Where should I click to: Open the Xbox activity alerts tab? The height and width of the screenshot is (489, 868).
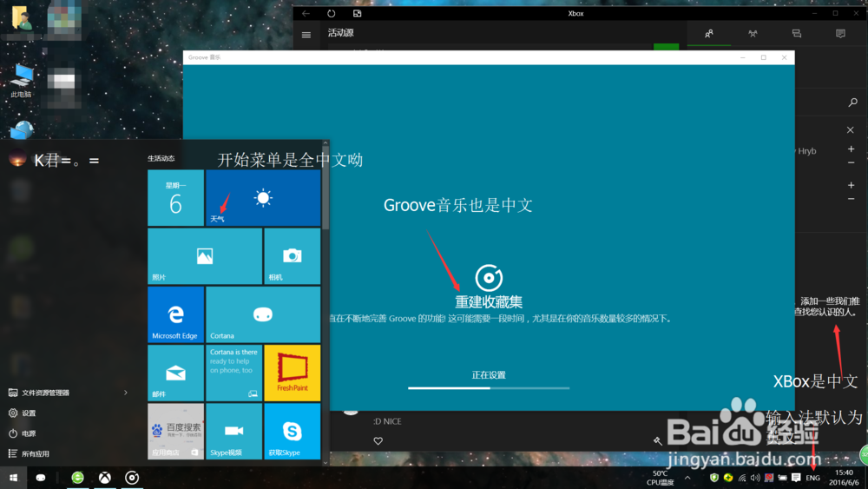pos(840,34)
